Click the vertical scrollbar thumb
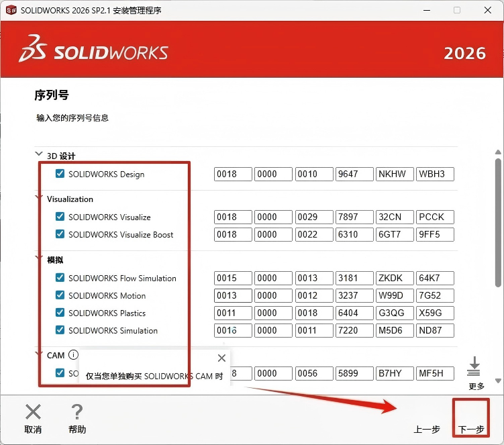Viewport: 504px width, 445px height. pyautogui.click(x=498, y=223)
